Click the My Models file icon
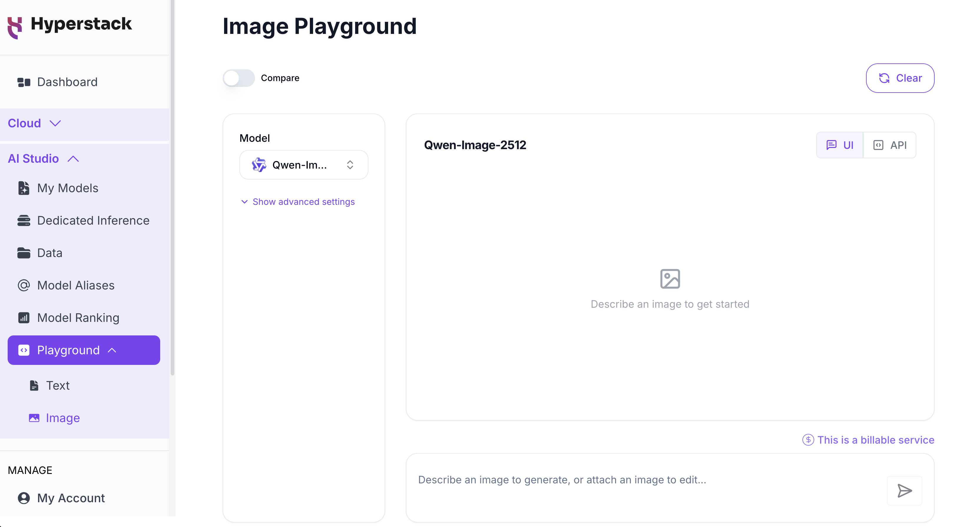The height and width of the screenshot is (527, 980). tap(24, 188)
